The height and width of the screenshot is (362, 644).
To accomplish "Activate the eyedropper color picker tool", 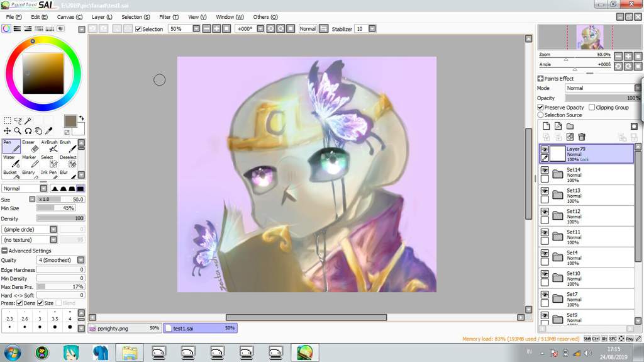I will 48,131.
